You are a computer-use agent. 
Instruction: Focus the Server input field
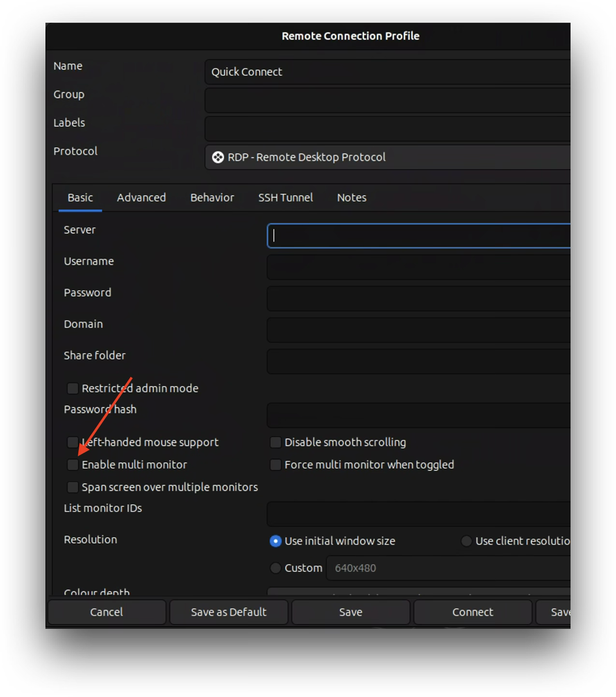(419, 236)
